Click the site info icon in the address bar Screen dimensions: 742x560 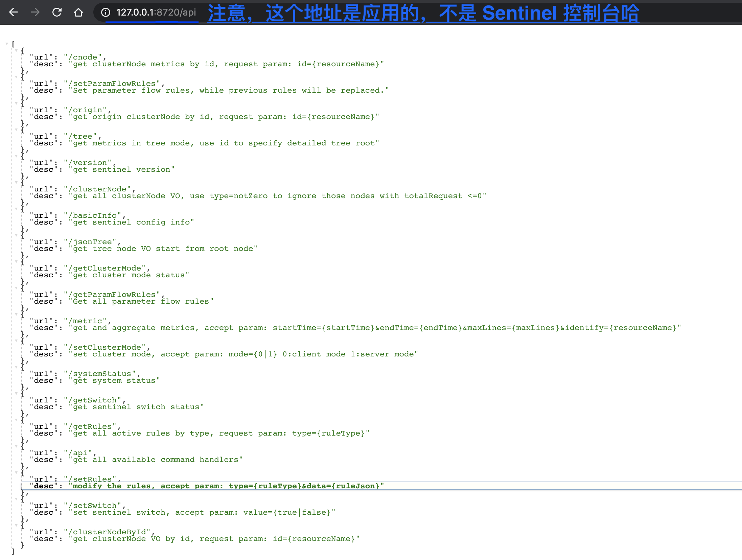click(105, 12)
